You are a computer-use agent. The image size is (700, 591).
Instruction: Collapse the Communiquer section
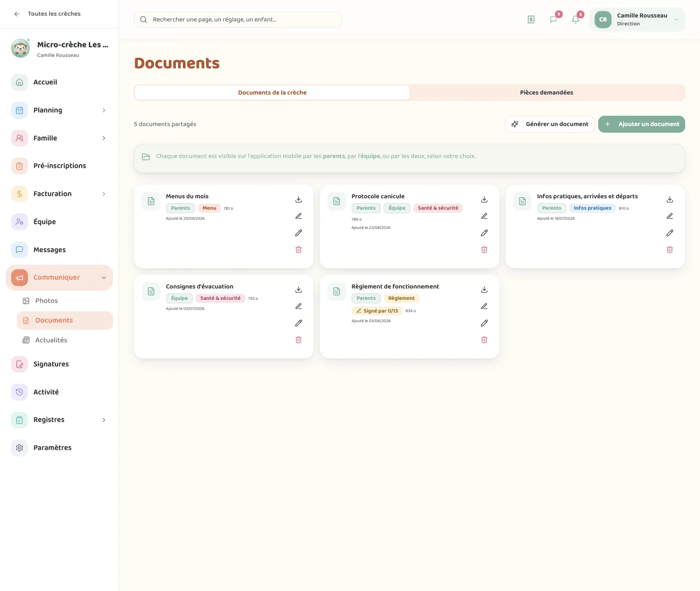click(x=104, y=278)
